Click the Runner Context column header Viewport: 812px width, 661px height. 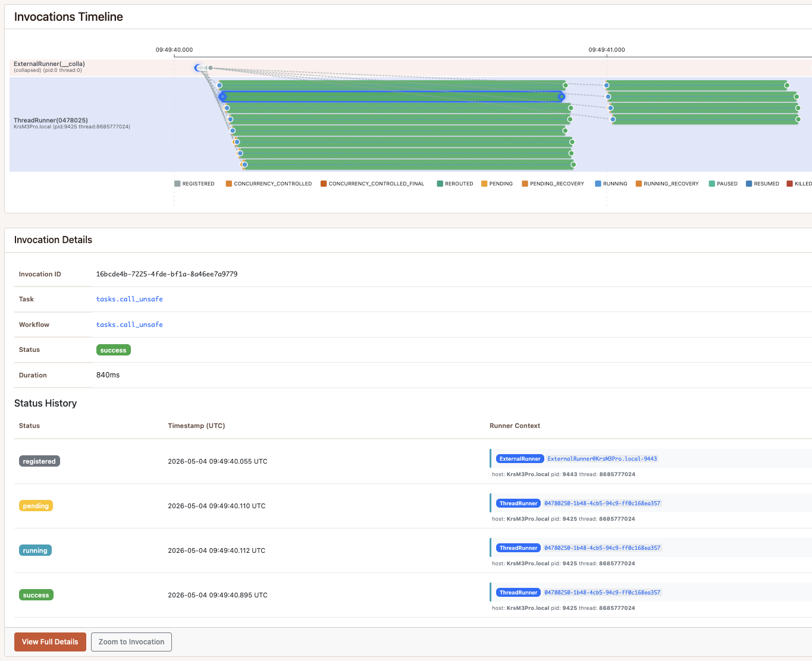(x=515, y=426)
